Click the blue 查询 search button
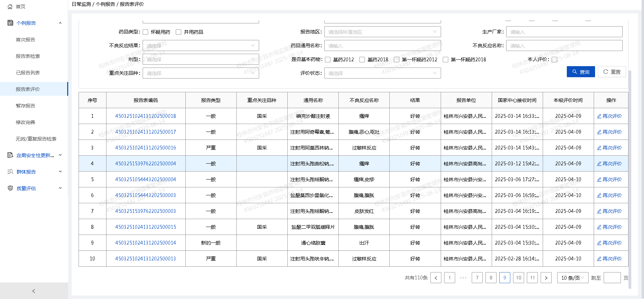 (x=581, y=72)
